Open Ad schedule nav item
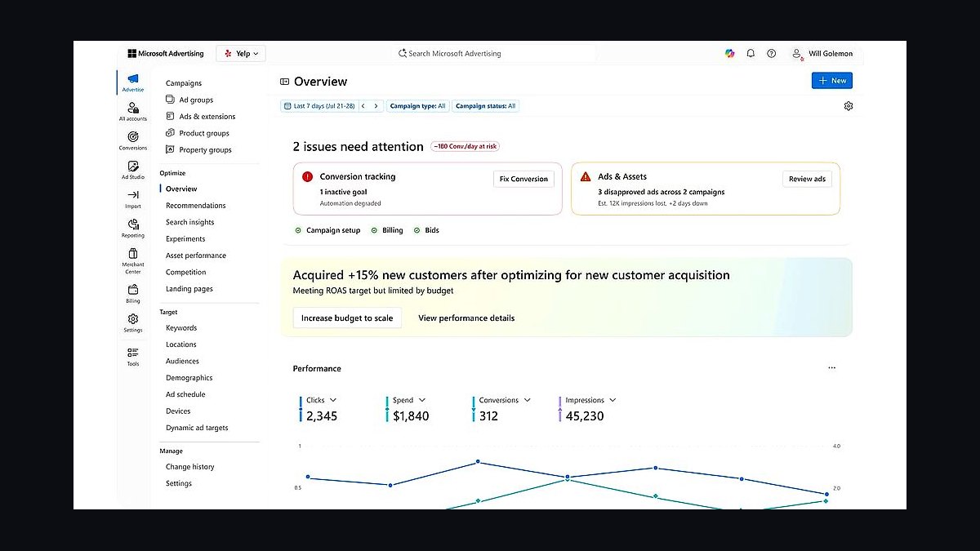Image resolution: width=980 pixels, height=551 pixels. (x=185, y=394)
